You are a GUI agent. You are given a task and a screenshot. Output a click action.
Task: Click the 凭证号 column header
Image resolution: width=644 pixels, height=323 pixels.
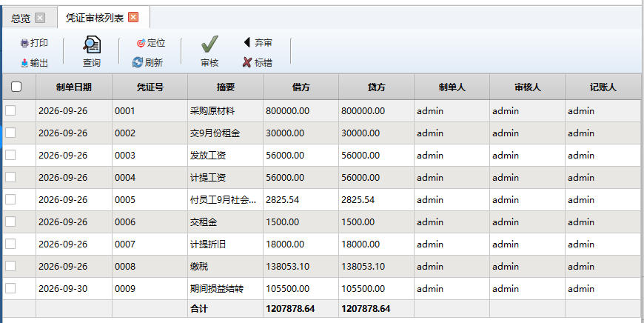point(150,87)
